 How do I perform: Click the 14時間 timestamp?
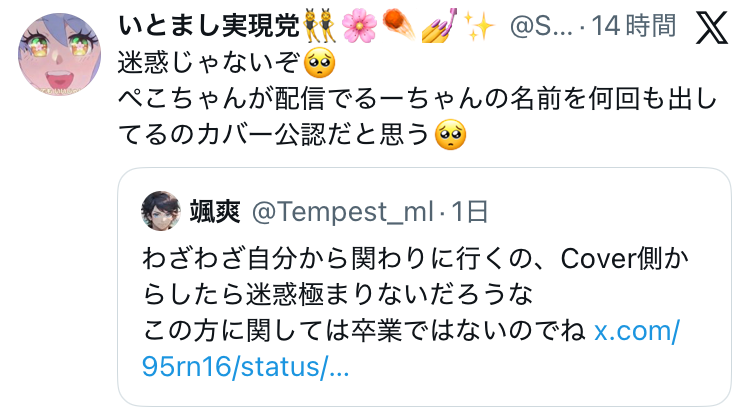tap(634, 26)
